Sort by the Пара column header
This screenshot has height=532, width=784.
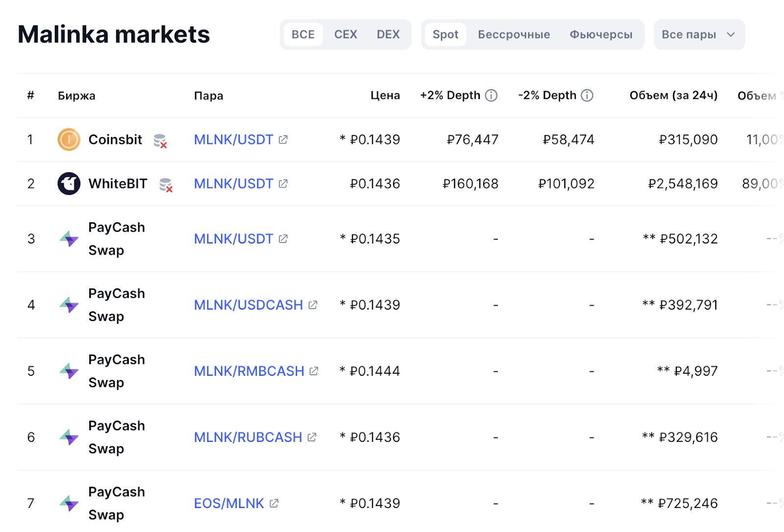208,96
